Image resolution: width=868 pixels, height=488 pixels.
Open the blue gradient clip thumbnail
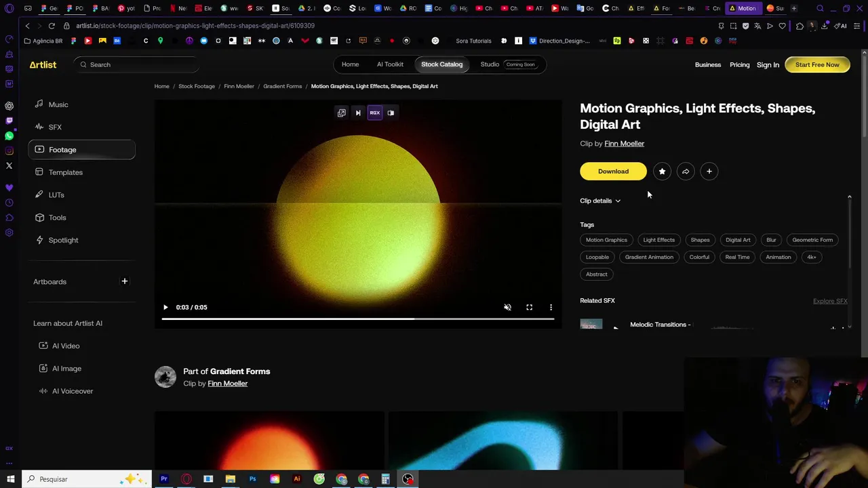coord(502,441)
